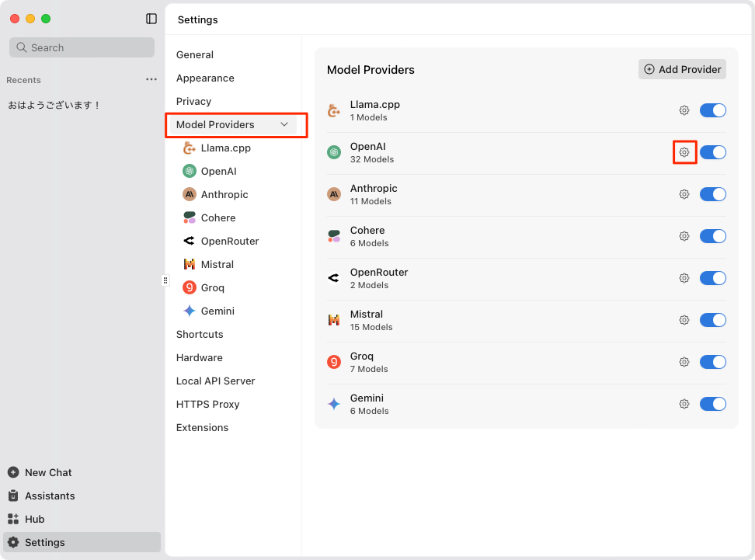
Task: Click the Cohere logo in provider list
Action: click(x=334, y=236)
